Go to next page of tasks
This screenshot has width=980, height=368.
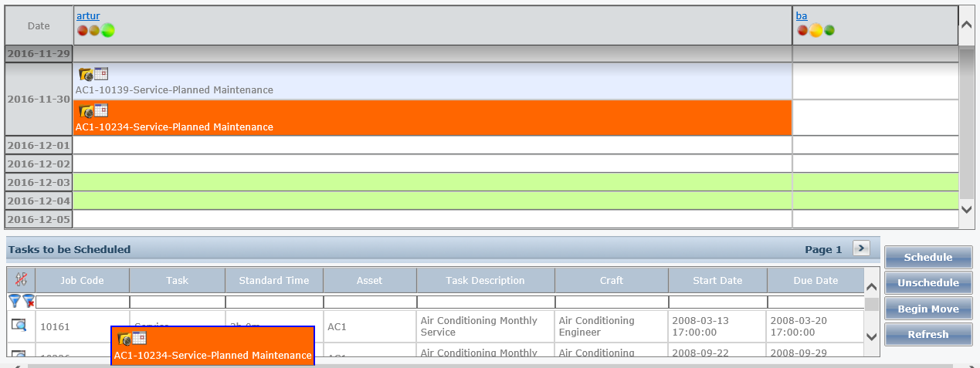click(x=861, y=248)
